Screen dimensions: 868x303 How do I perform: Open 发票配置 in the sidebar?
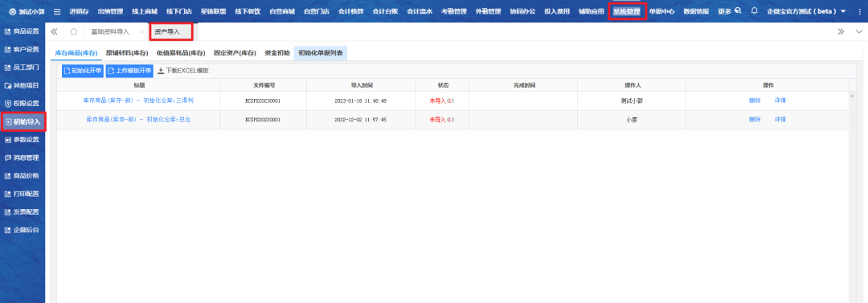click(23, 211)
